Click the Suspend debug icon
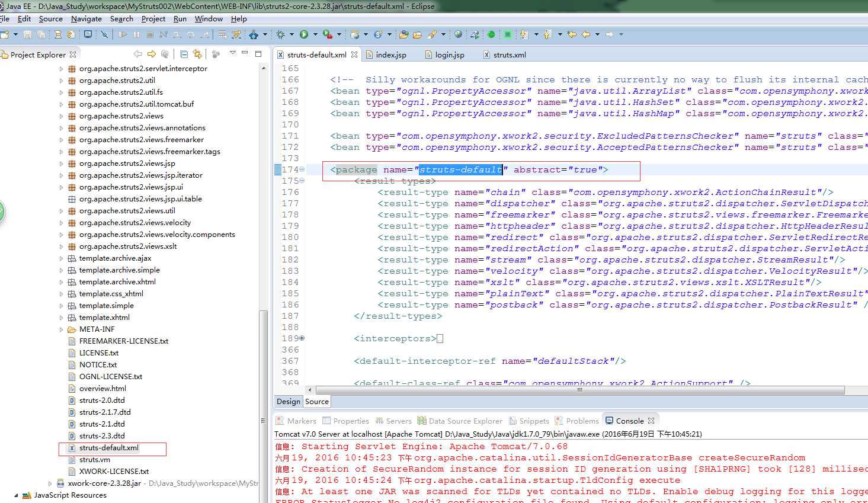Image resolution: width=868 pixels, height=503 pixels. 136,34
